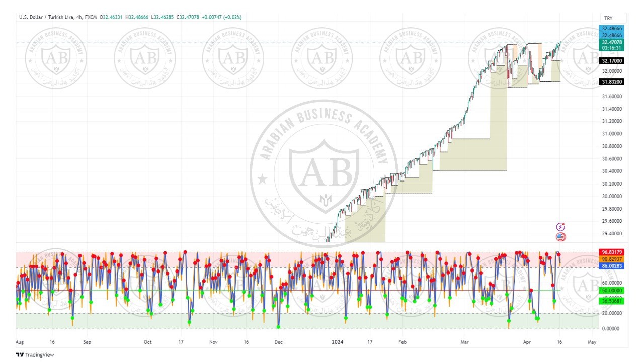Click the 4h interval label
Screen dimensions: 644x362
click(x=79, y=17)
